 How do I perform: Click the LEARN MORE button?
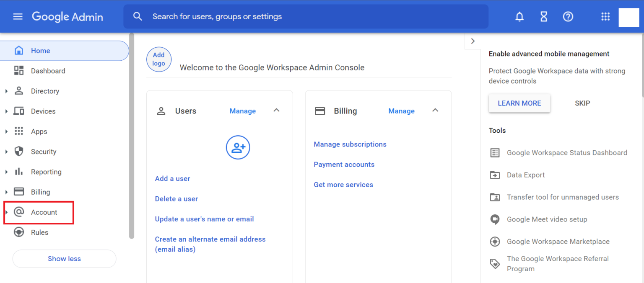[519, 103]
